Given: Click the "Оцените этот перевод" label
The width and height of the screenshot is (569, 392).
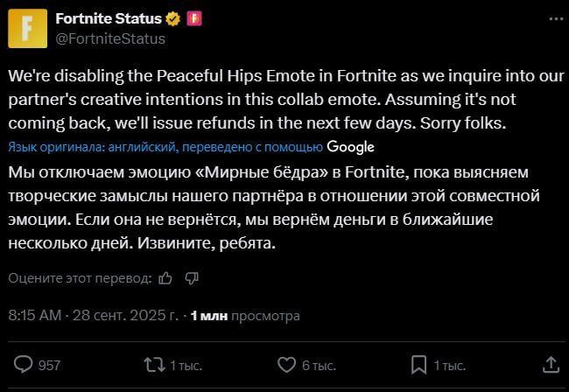Looking at the screenshot, I should [78, 278].
